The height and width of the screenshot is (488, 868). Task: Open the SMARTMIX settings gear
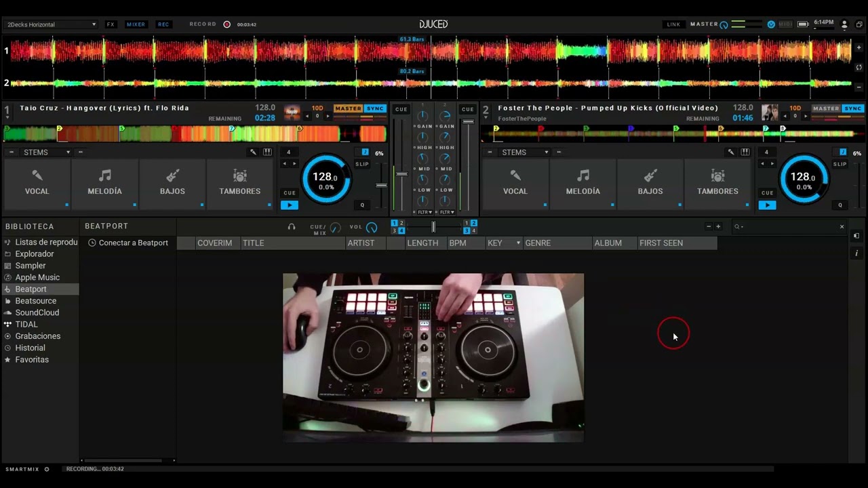click(x=47, y=469)
